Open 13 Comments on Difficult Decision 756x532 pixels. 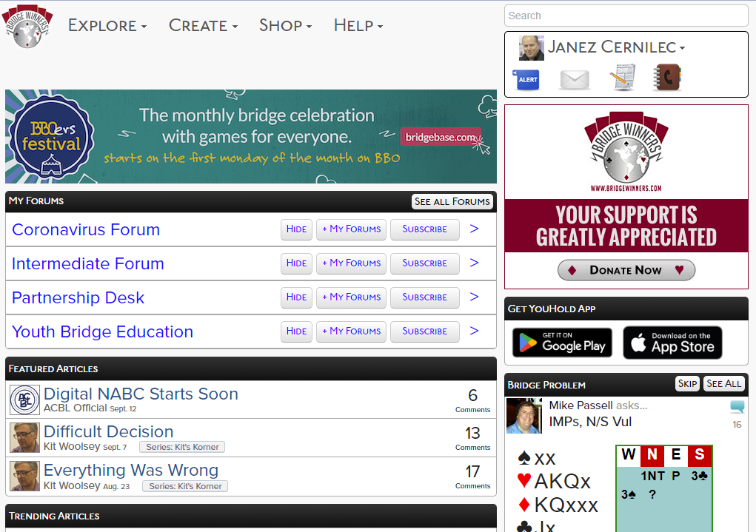tap(472, 438)
